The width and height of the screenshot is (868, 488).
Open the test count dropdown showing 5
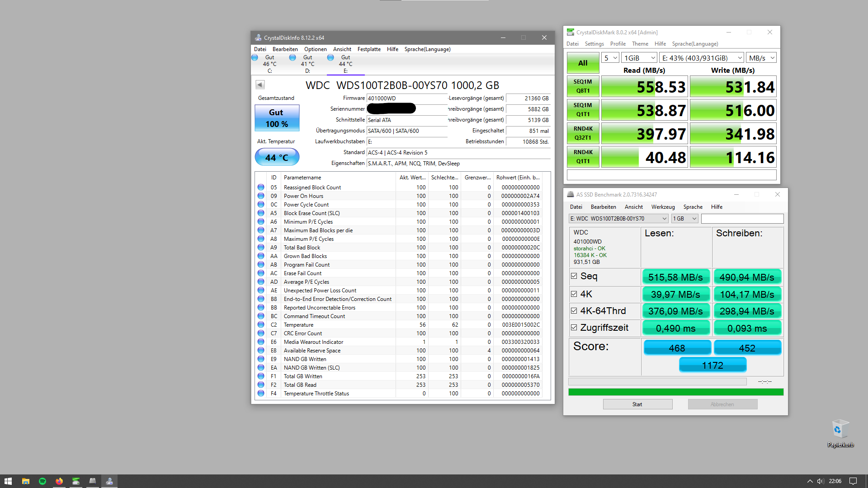coord(610,58)
